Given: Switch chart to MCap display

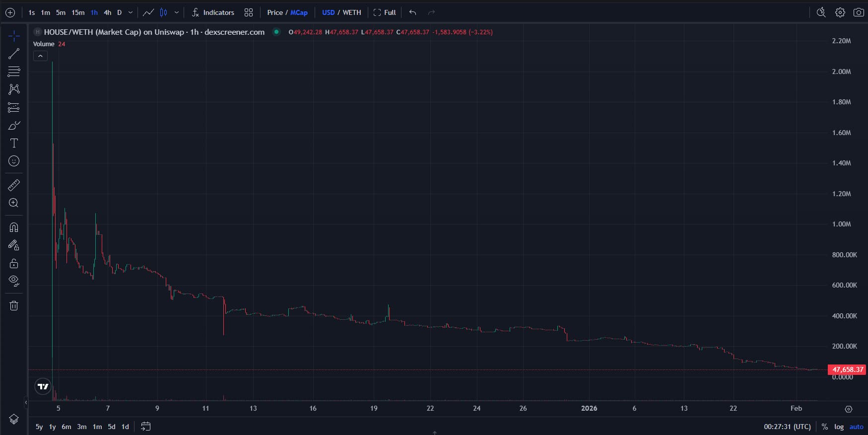Looking at the screenshot, I should click(299, 12).
